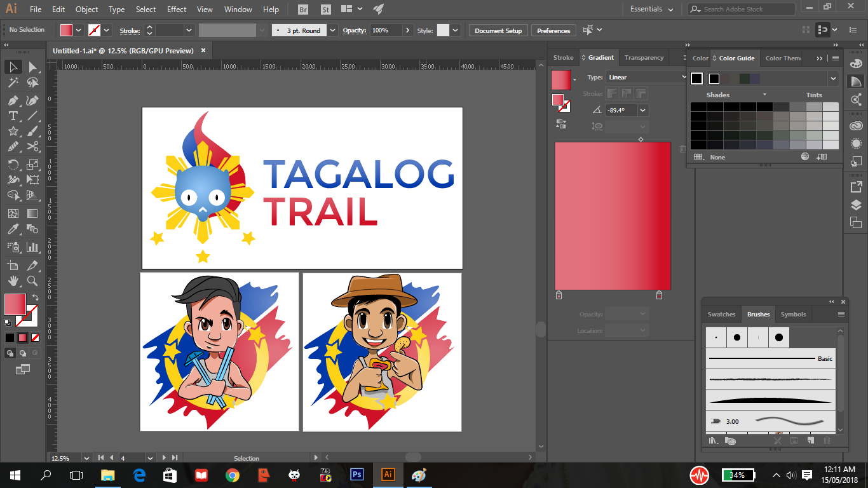Viewport: 868px width, 488px height.
Task: Select the Type tool
Action: click(x=13, y=116)
